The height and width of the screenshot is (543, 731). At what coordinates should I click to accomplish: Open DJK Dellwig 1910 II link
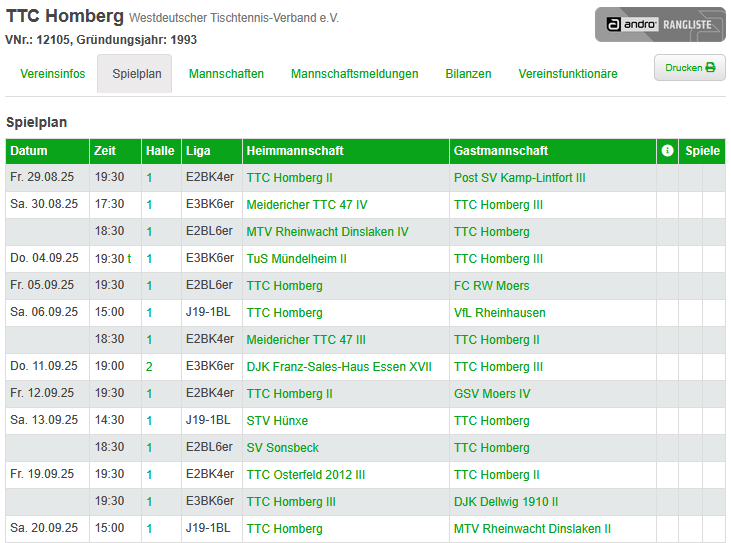(x=506, y=502)
